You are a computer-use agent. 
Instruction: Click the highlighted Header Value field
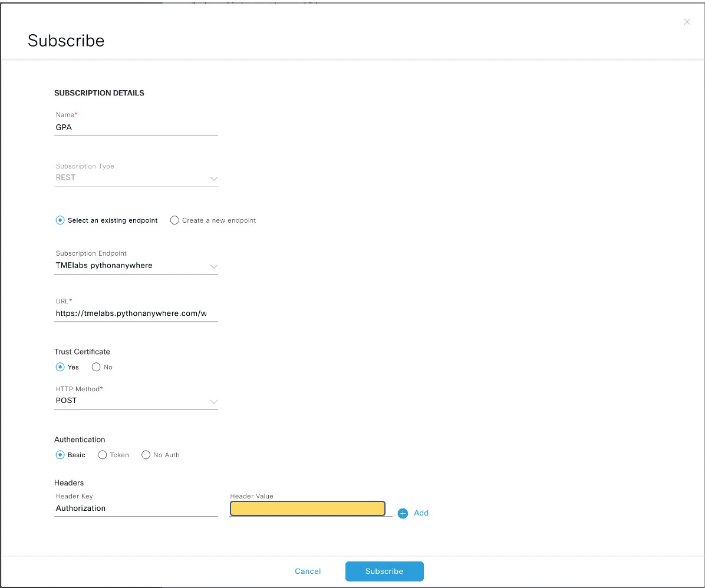coord(307,508)
